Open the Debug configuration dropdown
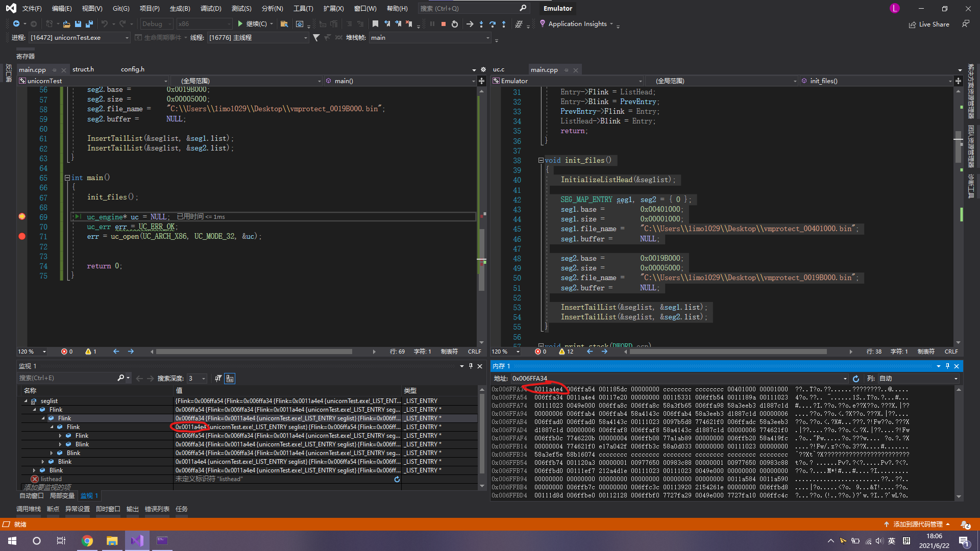This screenshot has width=980, height=551. click(156, 23)
